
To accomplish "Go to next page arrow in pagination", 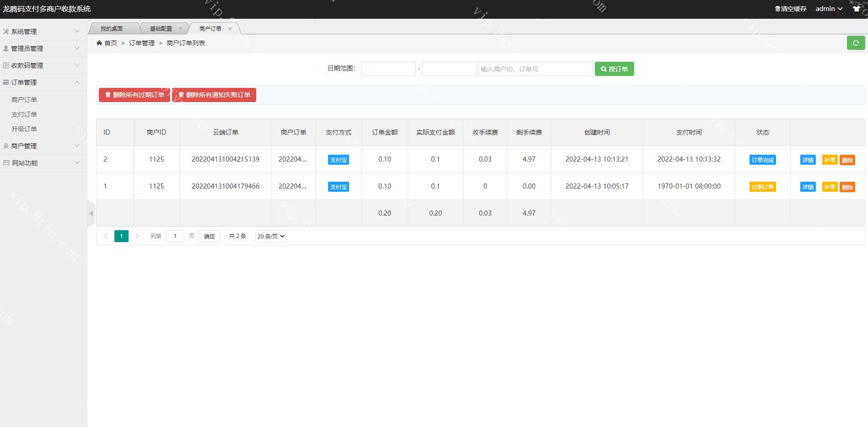I will pos(137,236).
